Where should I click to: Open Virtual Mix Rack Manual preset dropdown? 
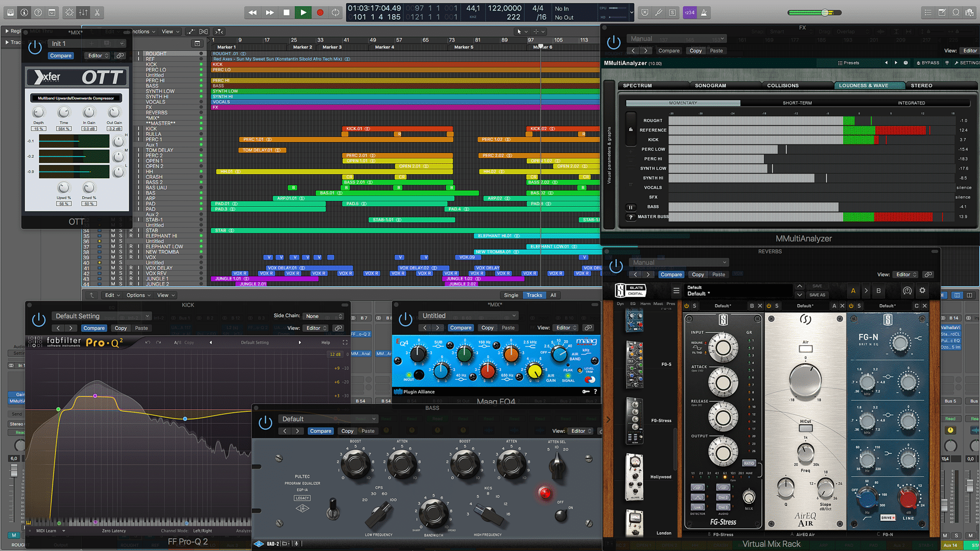point(679,263)
